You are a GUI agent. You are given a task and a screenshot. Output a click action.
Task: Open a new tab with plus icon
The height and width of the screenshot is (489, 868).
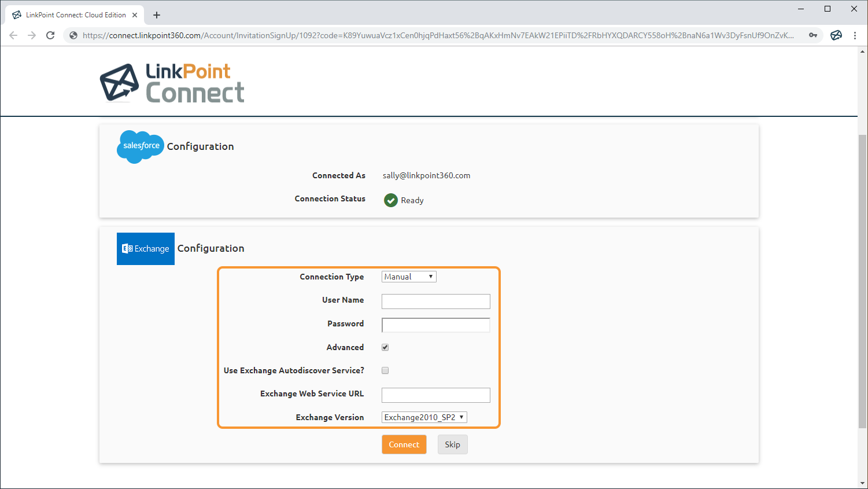click(157, 15)
